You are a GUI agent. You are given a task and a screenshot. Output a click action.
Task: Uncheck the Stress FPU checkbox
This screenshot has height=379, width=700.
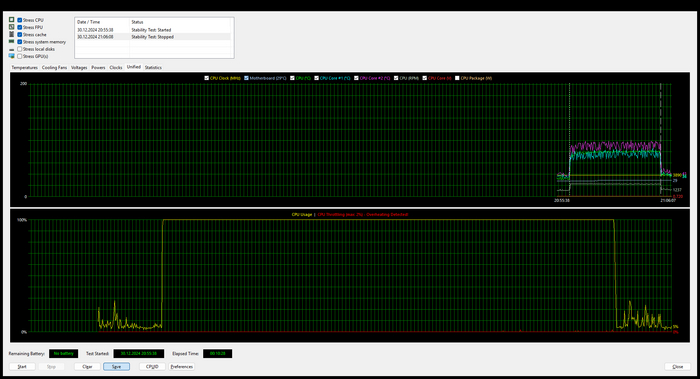[x=20, y=27]
